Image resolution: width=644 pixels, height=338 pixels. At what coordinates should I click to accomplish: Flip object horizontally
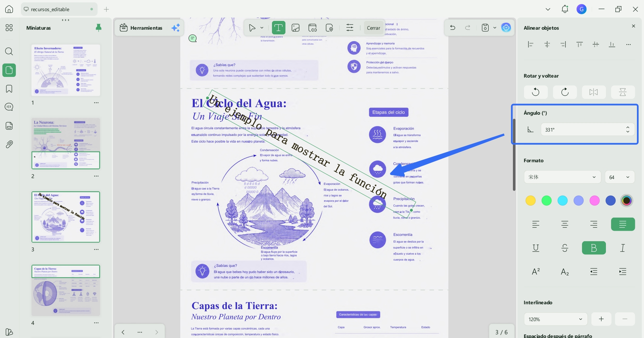(x=594, y=92)
